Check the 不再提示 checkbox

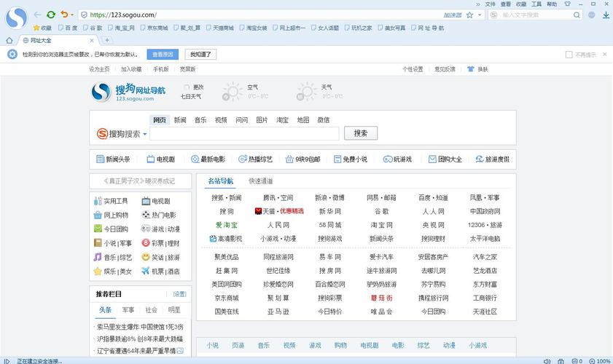coord(569,55)
